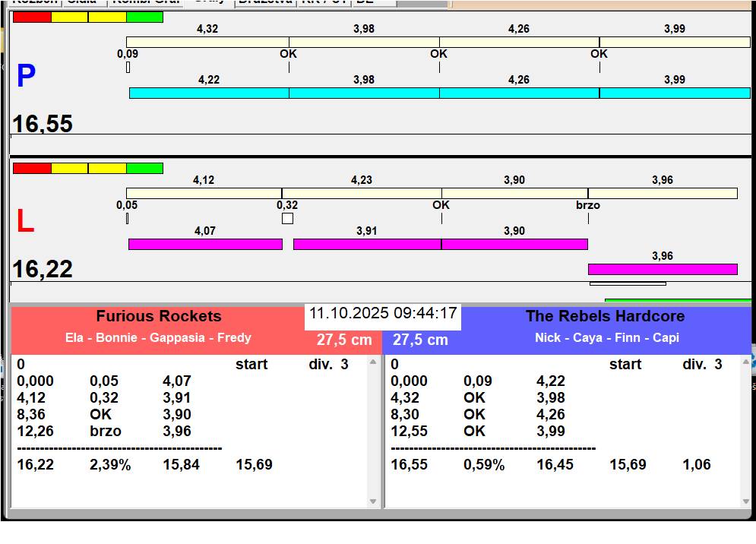Click the red start light in lane P

point(32,17)
